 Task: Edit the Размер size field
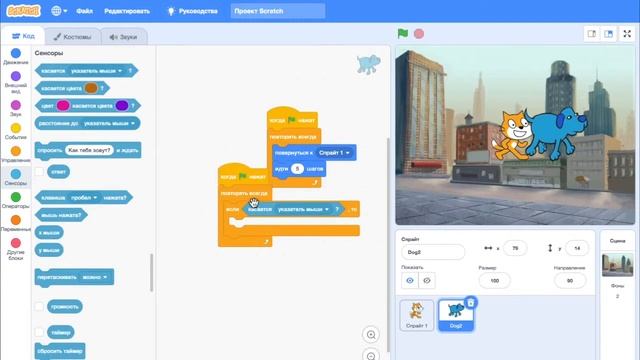[495, 281]
